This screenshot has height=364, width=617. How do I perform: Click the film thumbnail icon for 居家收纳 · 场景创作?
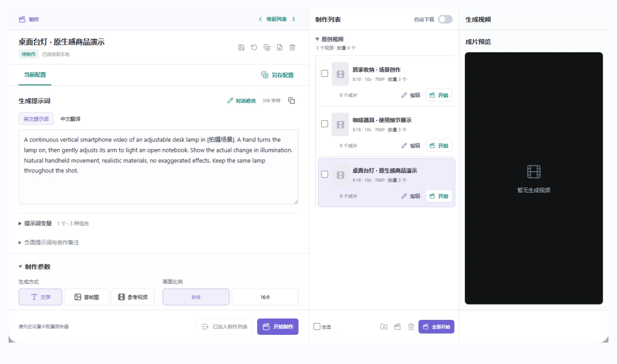[x=341, y=74]
